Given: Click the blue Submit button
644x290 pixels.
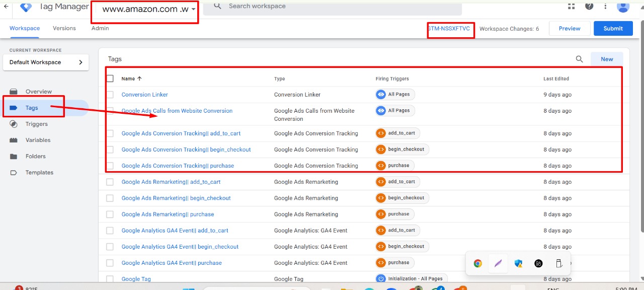Looking at the screenshot, I should [x=613, y=28].
